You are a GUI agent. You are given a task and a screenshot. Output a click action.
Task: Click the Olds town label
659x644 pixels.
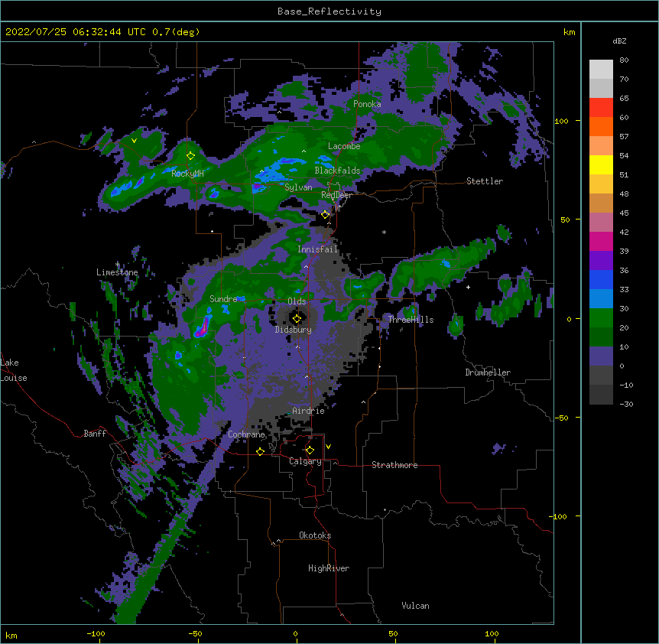click(x=297, y=301)
